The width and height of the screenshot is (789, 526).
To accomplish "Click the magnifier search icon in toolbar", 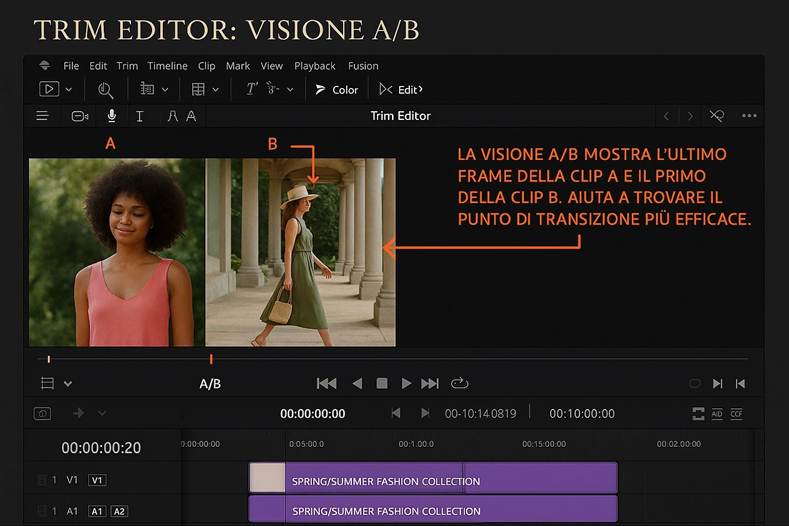I will (x=105, y=90).
